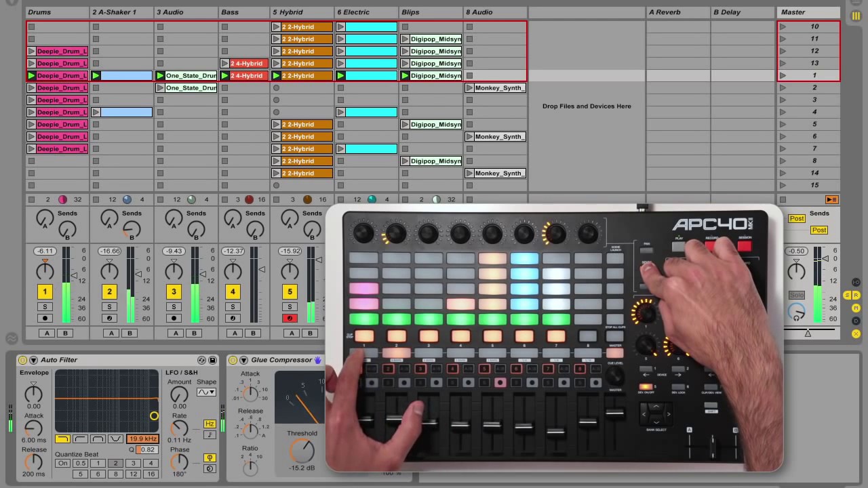Select the low-pass filter type in Auto Filter

pos(62,439)
